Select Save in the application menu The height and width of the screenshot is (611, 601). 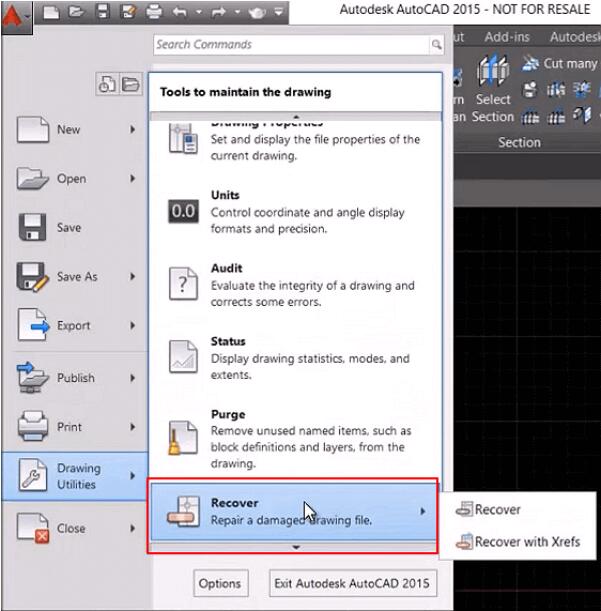click(75, 228)
